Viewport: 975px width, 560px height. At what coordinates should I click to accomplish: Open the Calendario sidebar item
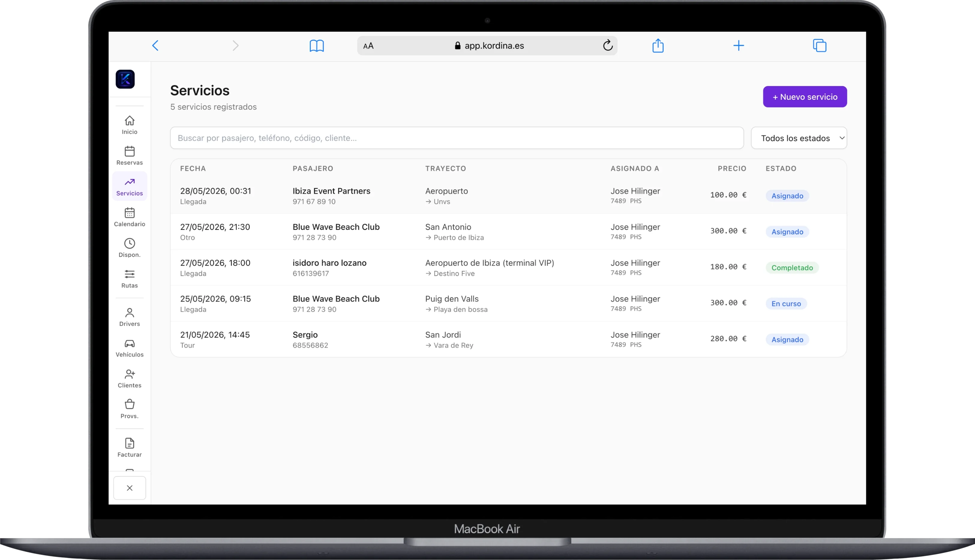(x=130, y=217)
